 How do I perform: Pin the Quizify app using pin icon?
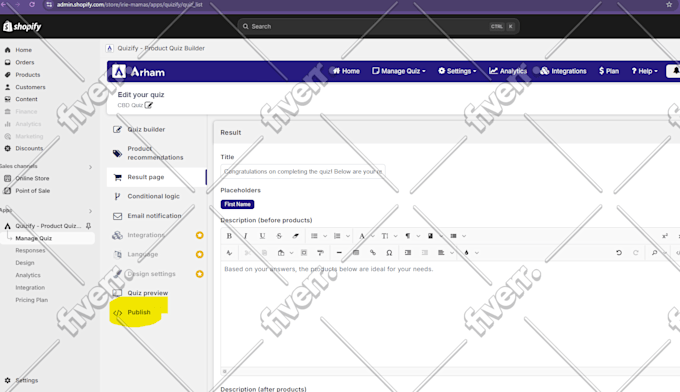click(88, 226)
